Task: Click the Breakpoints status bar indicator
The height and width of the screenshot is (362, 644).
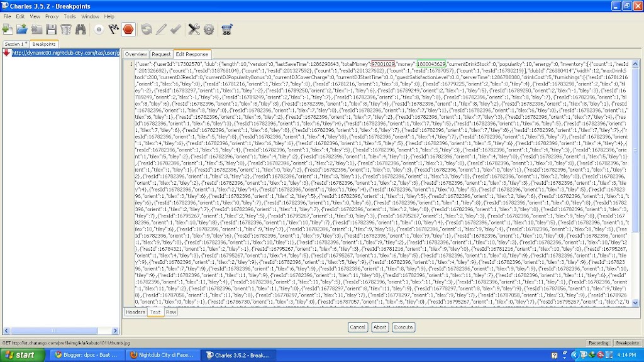Action: (627, 343)
